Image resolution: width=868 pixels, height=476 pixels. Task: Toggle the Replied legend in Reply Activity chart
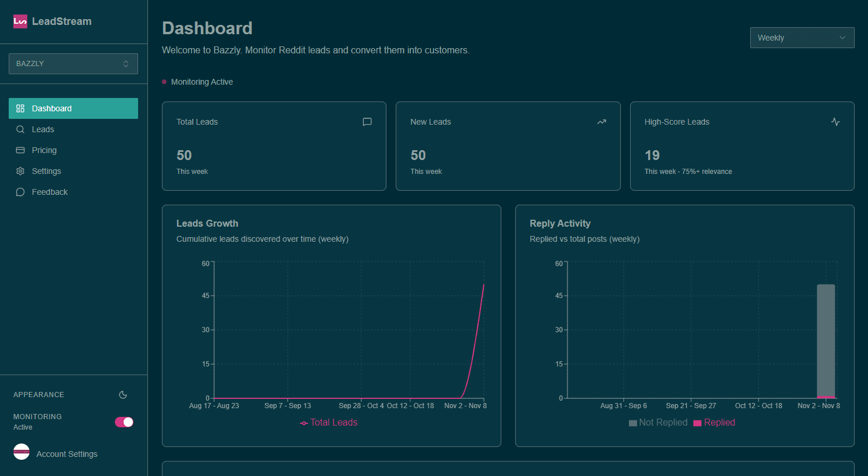pyautogui.click(x=714, y=422)
